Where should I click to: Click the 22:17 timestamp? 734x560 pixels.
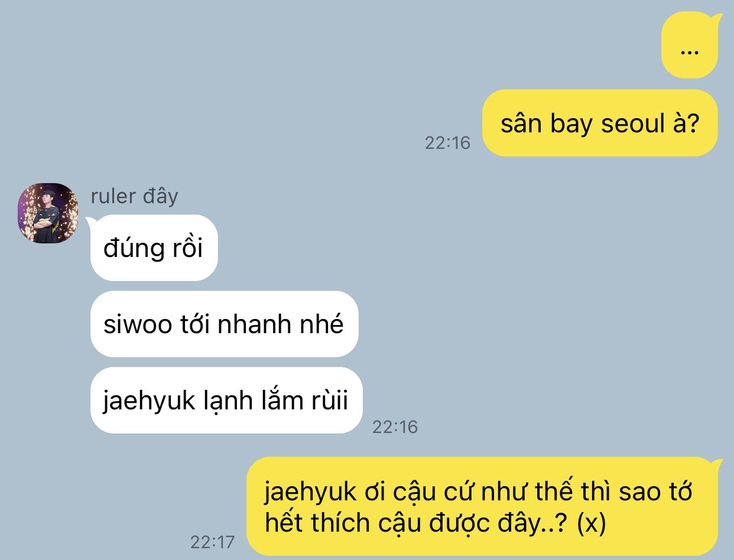pos(212,541)
